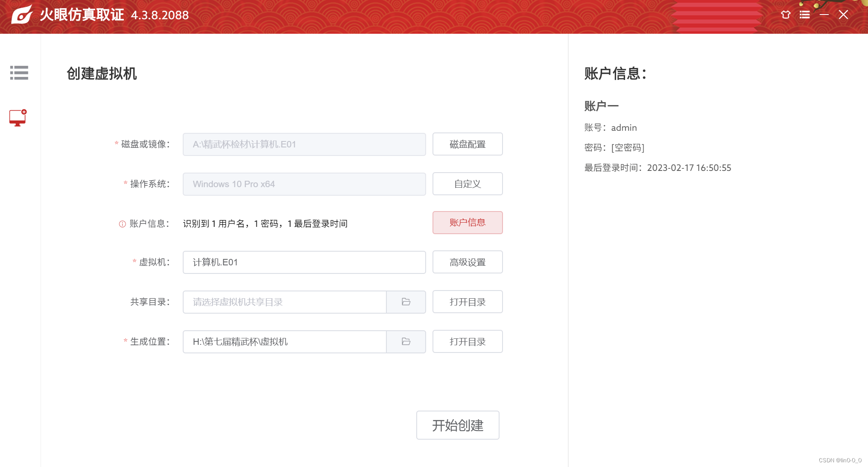868x467 pixels.
Task: Select the recognized accounts summary text
Action: click(265, 224)
